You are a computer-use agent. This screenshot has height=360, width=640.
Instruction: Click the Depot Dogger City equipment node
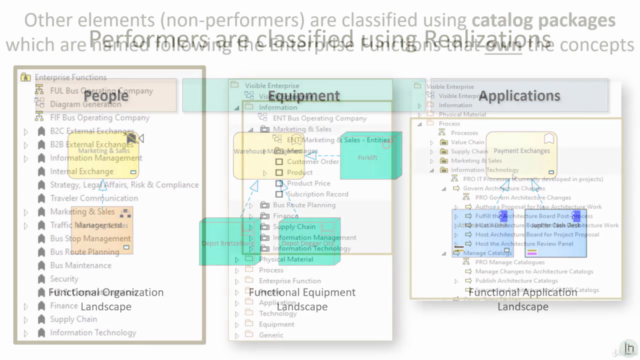(x=309, y=241)
